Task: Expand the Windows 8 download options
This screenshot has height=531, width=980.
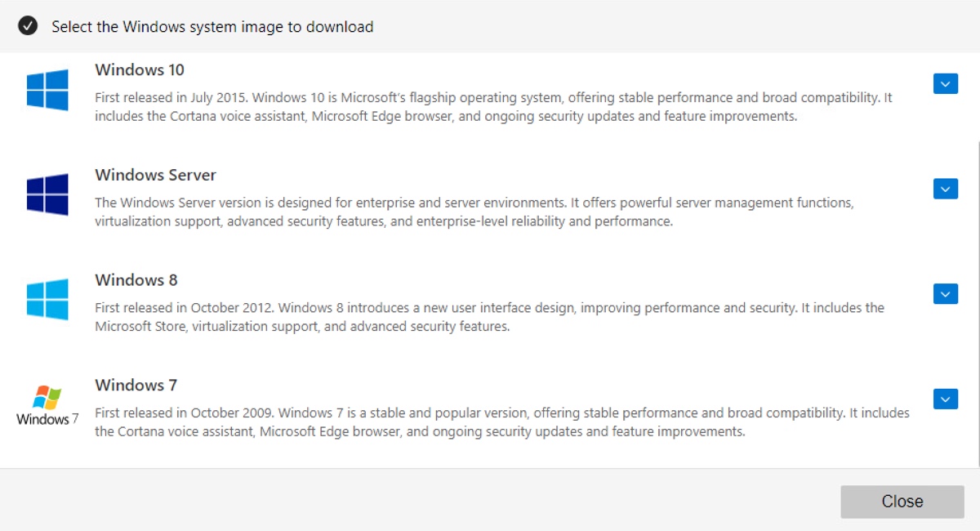Action: coord(945,294)
